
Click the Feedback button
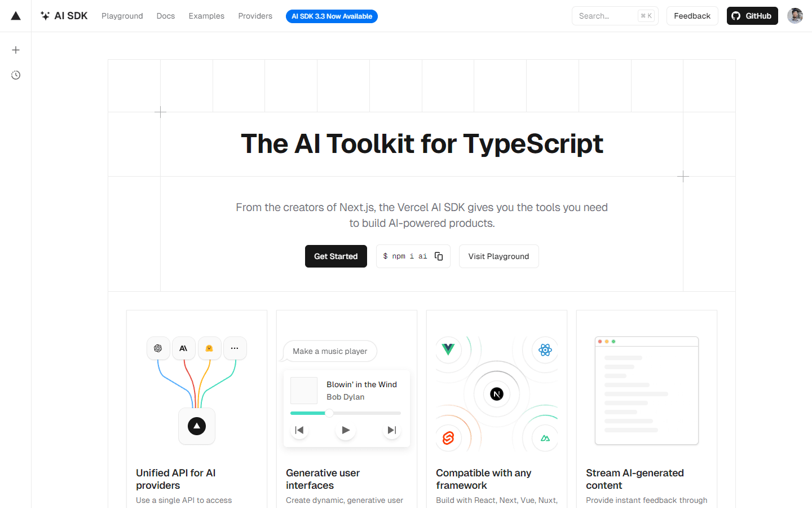692,16
